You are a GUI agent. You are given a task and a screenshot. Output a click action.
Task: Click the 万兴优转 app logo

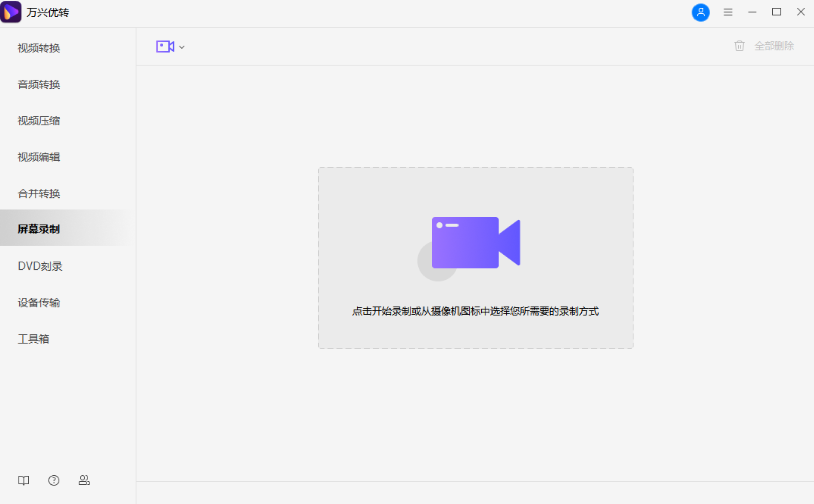click(11, 12)
